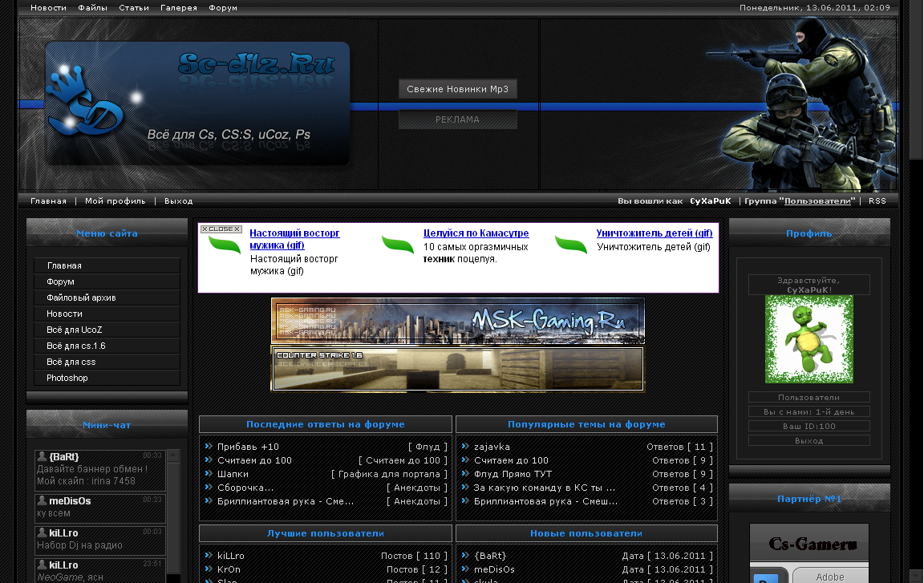Select Главная in site menu
The height and width of the screenshot is (583, 924).
(107, 265)
